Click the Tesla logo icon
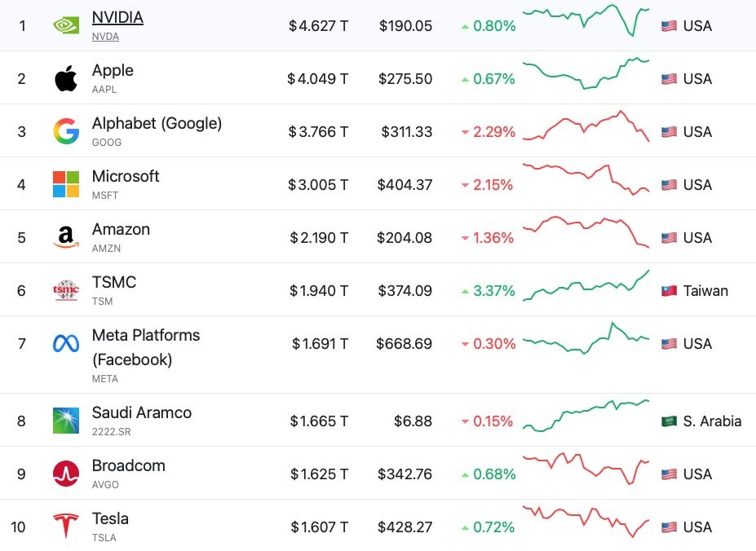The image size is (756, 551). (66, 527)
